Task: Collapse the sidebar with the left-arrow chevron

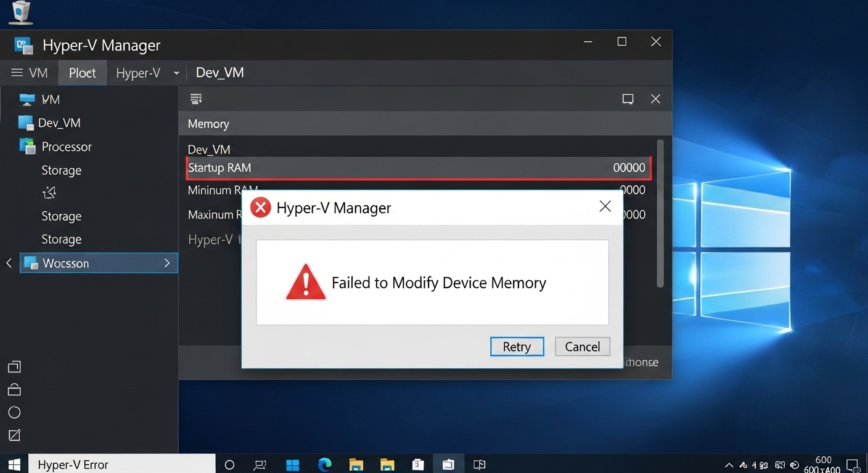Action: click(9, 263)
